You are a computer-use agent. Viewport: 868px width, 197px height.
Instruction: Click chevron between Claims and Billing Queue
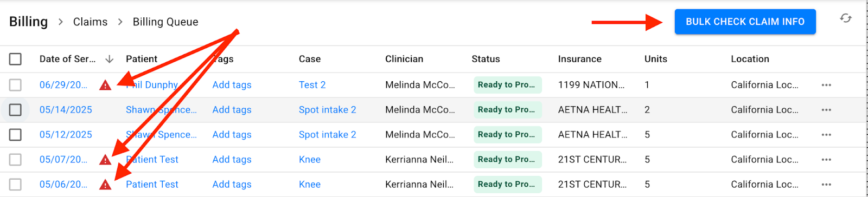[120, 22]
